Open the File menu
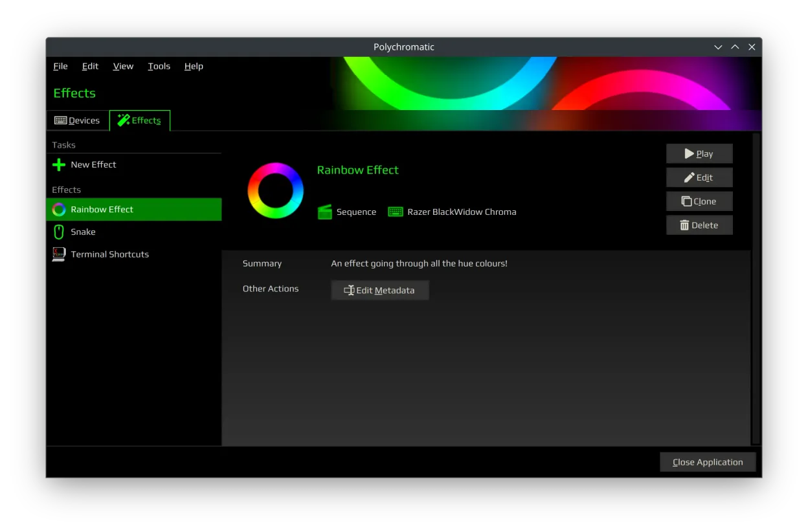Screen dimensions: 808x532 [61, 66]
